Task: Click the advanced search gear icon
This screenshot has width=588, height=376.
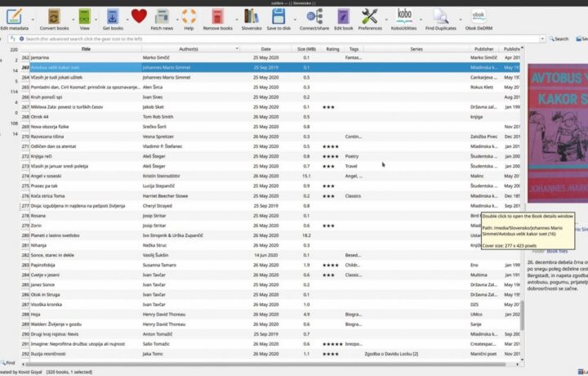Action: [x=21, y=38]
